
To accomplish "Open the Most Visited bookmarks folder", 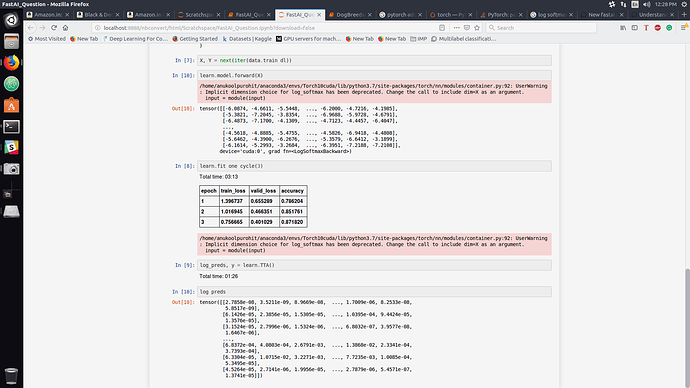I will (x=47, y=39).
